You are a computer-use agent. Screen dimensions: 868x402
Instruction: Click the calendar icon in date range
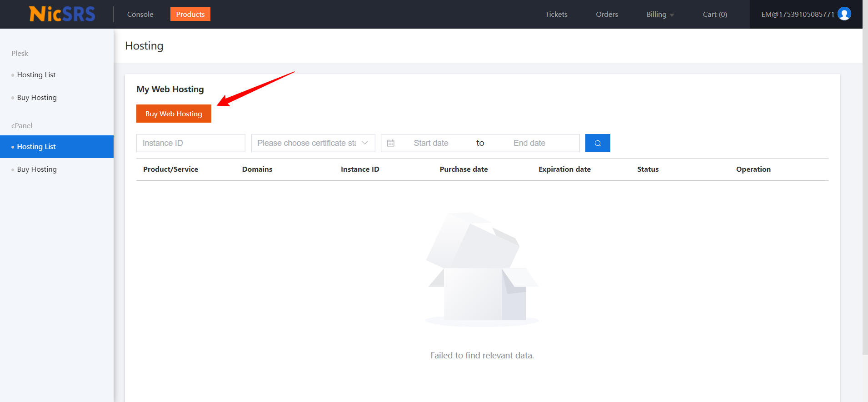tap(391, 143)
